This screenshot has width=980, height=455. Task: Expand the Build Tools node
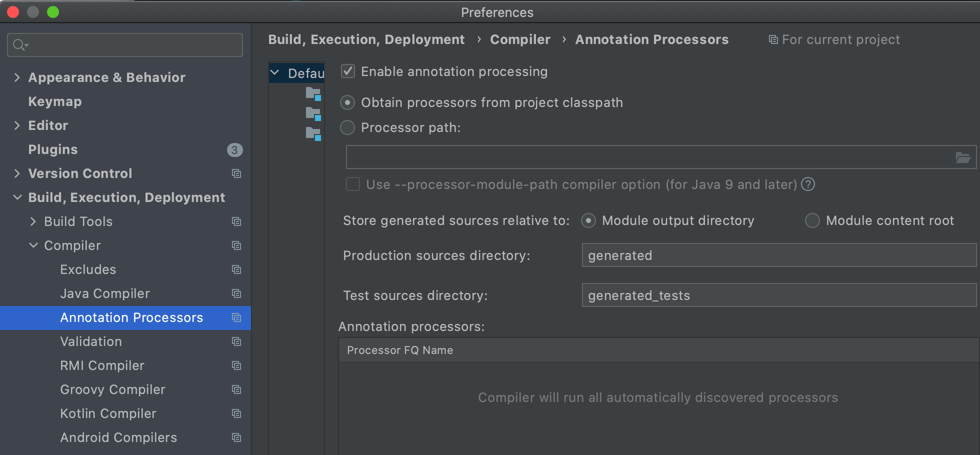click(x=33, y=221)
